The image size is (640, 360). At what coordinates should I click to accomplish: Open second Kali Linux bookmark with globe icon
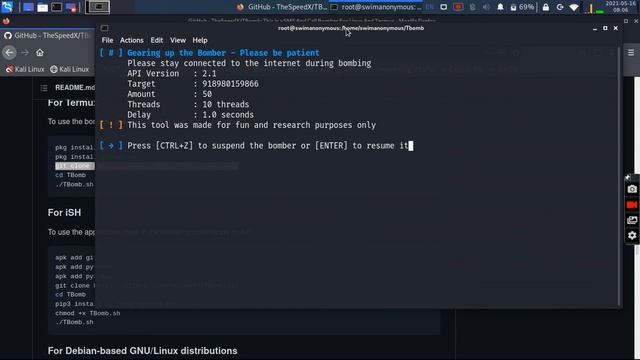click(x=69, y=69)
